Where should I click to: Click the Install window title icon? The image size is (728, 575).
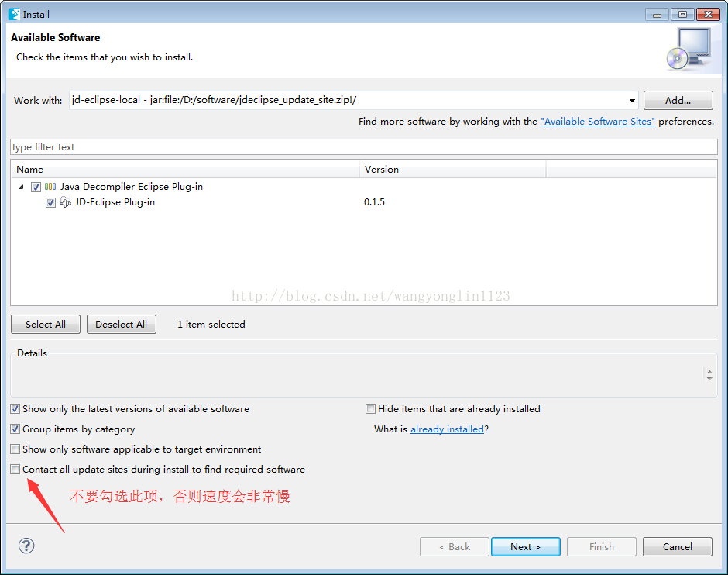pyautogui.click(x=15, y=15)
